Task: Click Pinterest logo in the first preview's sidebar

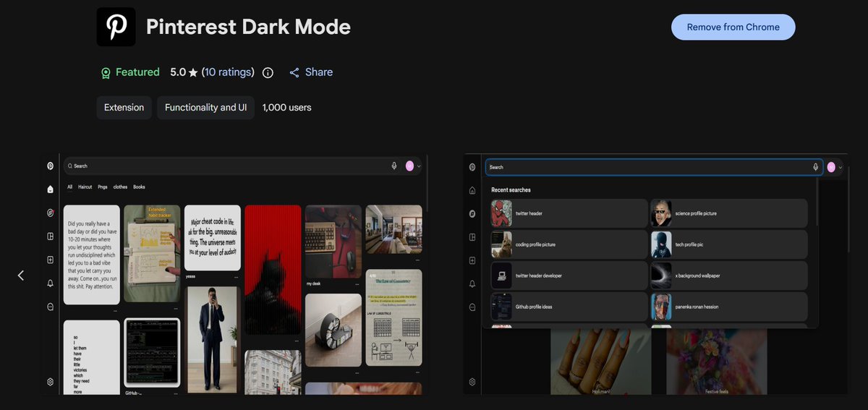Action: click(x=50, y=166)
